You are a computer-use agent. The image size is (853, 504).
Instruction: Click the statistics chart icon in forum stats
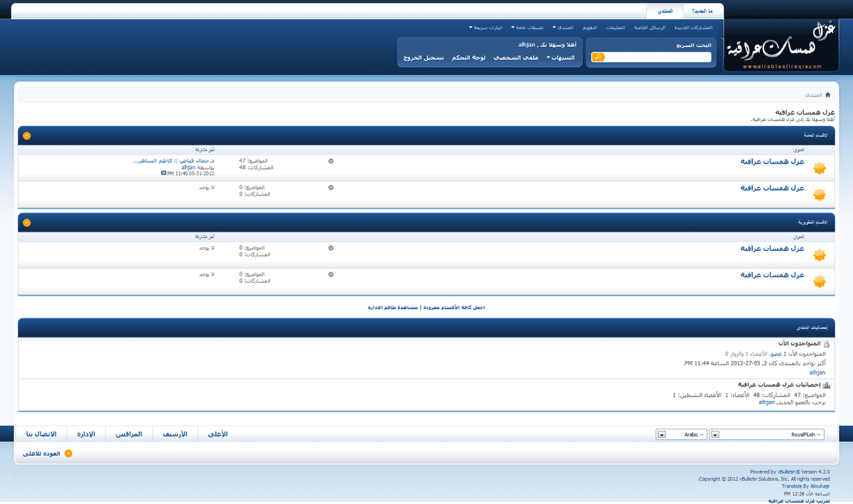click(x=826, y=385)
